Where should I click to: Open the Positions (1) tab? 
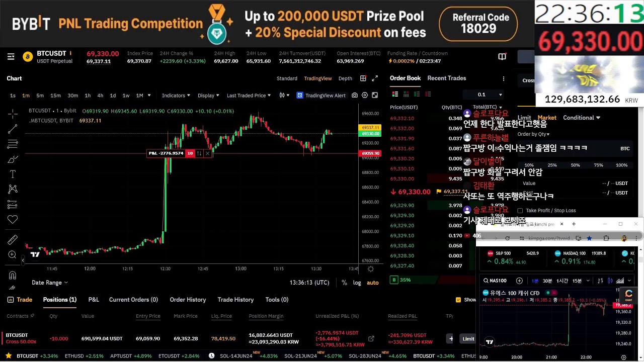[x=60, y=300]
